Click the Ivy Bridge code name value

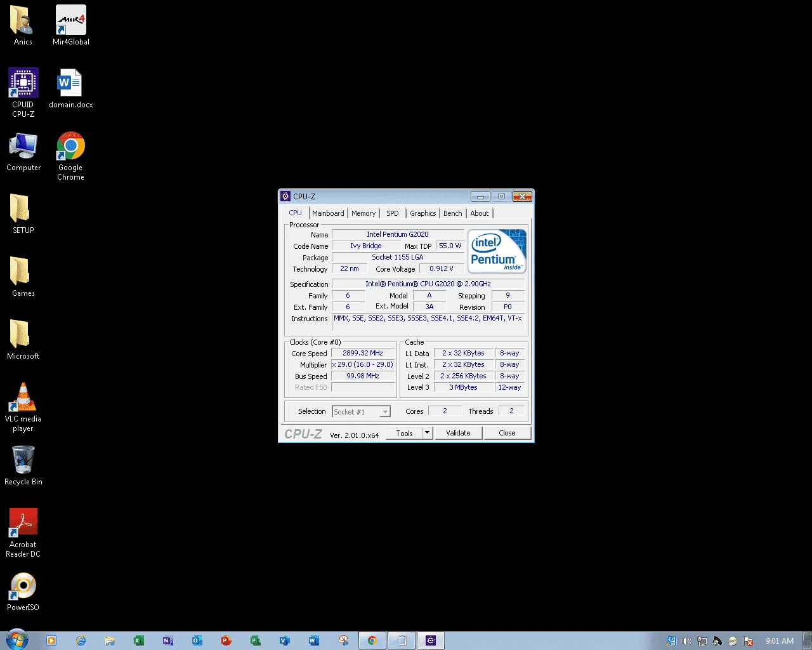tap(366, 246)
